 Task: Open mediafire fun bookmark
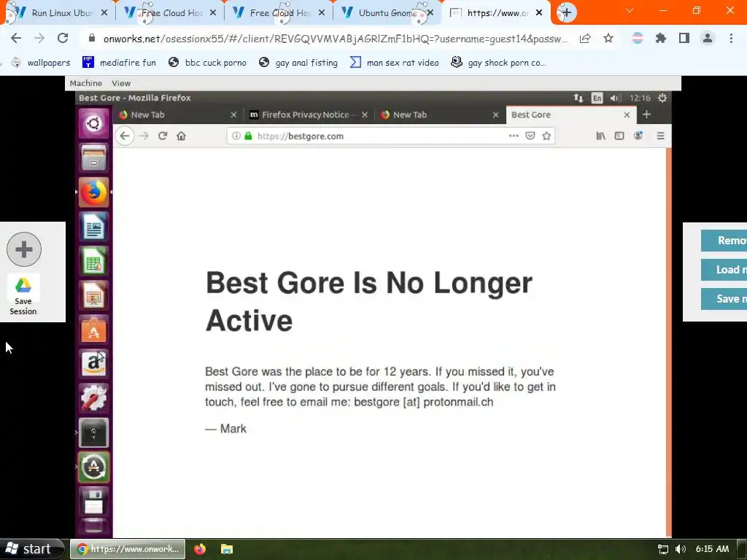(x=119, y=63)
